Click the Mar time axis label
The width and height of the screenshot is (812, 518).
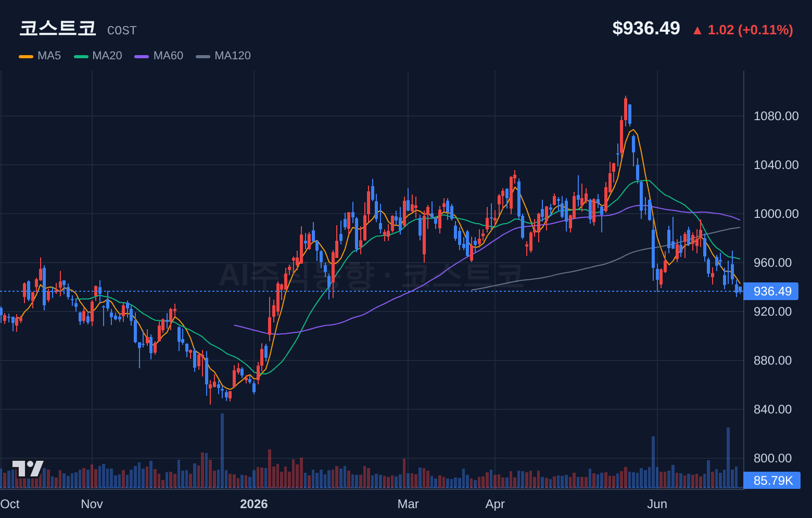point(408,504)
